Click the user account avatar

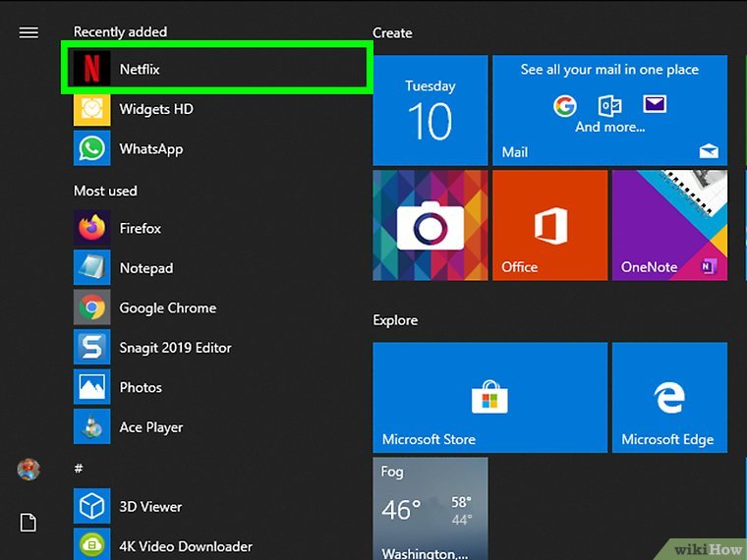[x=29, y=470]
